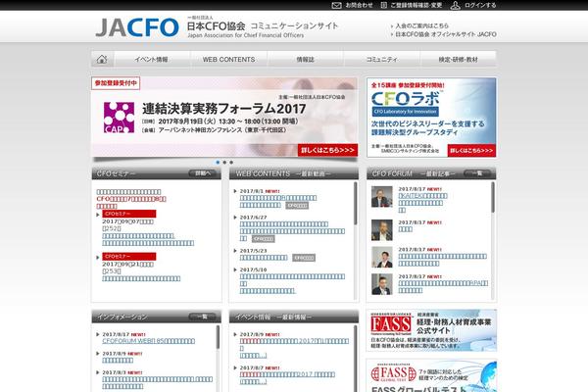Click 詳しくはこちら on forum banner
This screenshot has width=588, height=392.
click(x=327, y=150)
